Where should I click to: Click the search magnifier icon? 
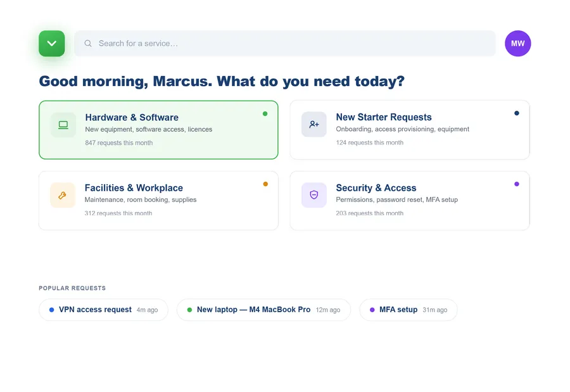click(88, 43)
